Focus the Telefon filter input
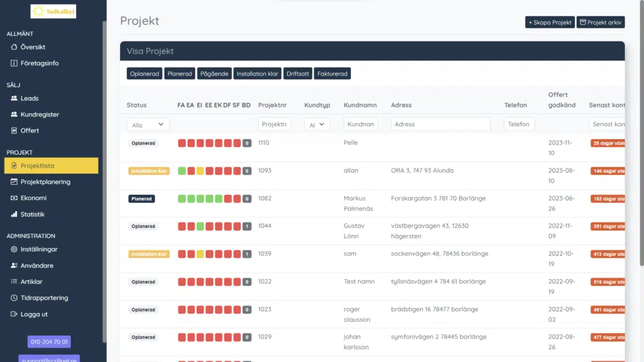Screen dimensions: 644x362 pos(519,124)
